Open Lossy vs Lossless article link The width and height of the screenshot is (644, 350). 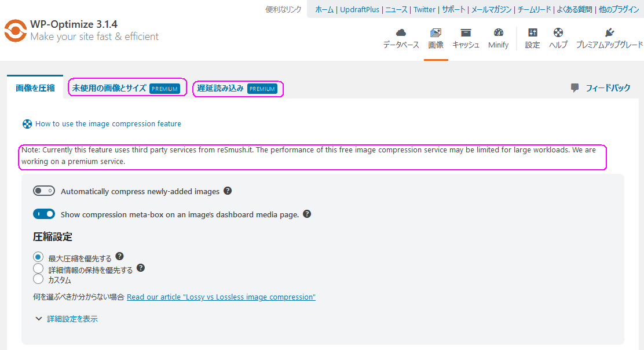coord(221,297)
